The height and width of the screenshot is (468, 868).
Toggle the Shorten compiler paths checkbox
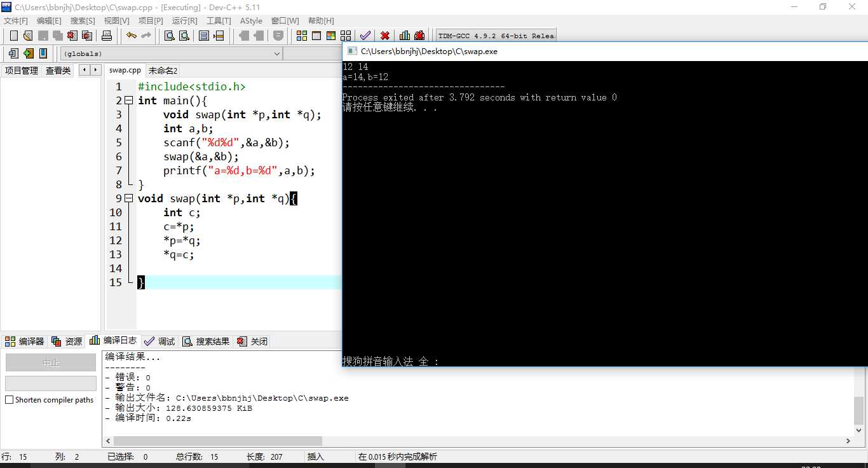[9, 400]
